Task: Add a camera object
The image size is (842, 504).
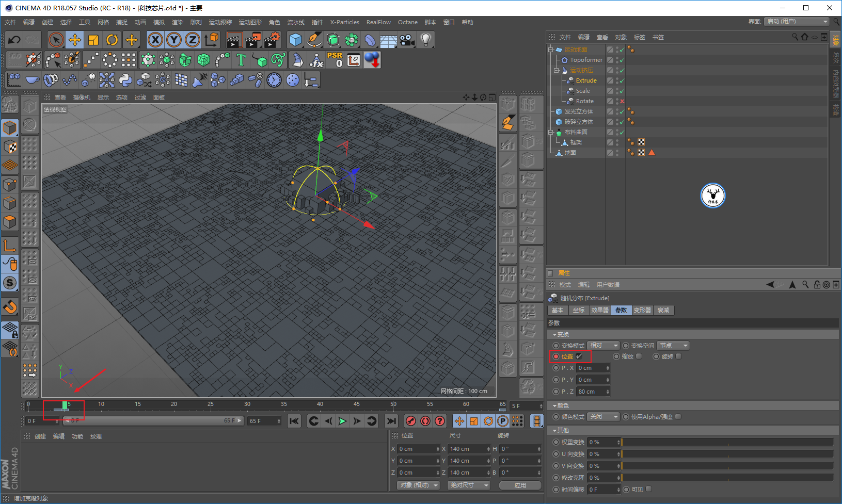Action: pyautogui.click(x=407, y=40)
